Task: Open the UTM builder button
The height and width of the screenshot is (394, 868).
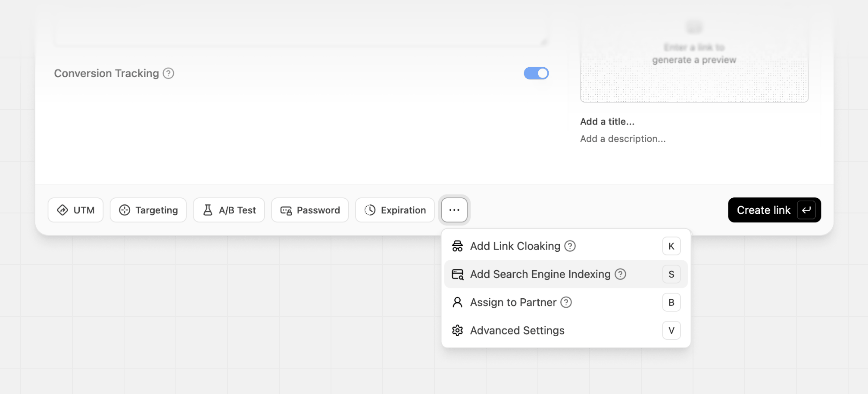Action: pos(75,210)
